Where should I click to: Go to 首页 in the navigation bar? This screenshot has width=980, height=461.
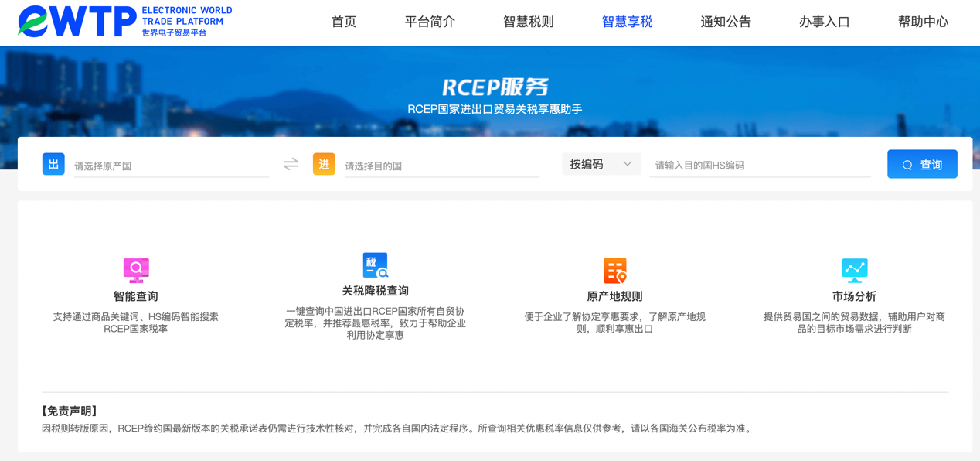pos(344,22)
